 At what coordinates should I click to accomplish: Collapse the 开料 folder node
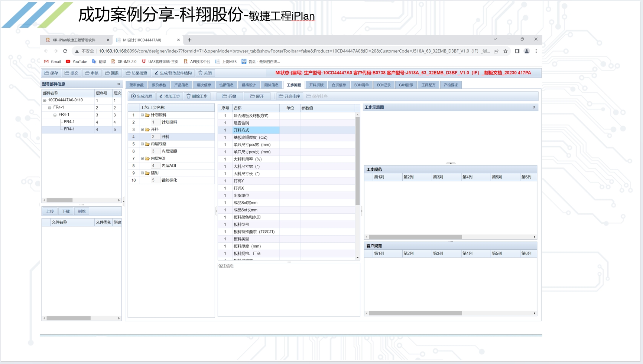click(x=142, y=129)
